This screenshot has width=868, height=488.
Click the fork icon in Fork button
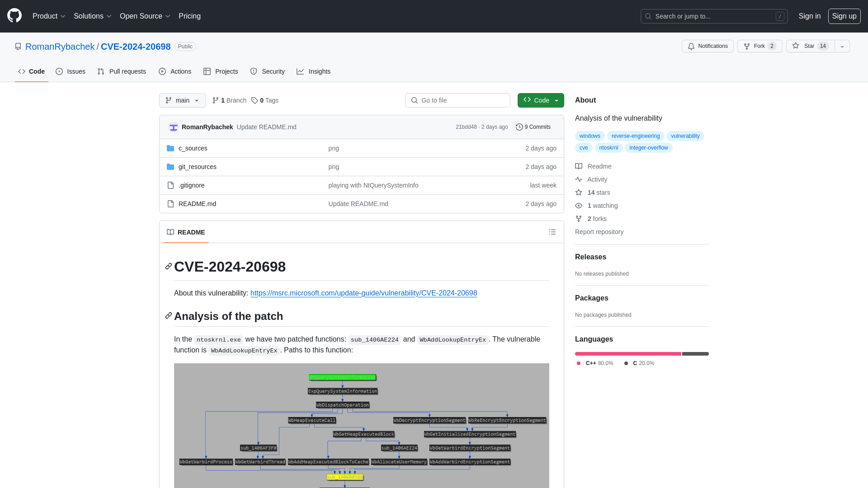[x=747, y=46]
